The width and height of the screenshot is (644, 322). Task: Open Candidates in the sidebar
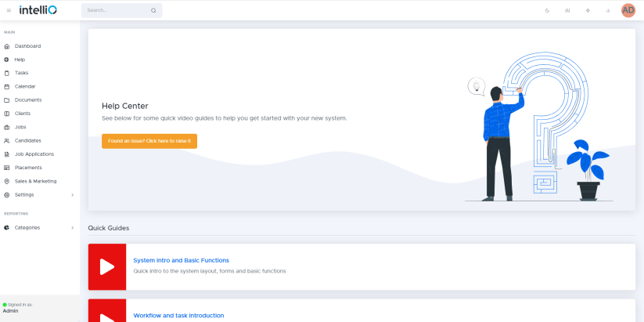[x=27, y=140]
